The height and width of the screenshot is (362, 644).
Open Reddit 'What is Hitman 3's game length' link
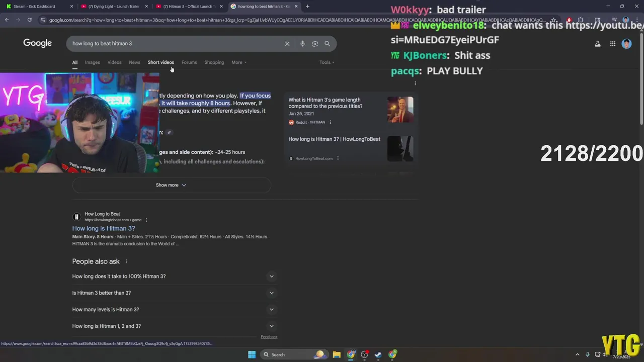point(326,103)
